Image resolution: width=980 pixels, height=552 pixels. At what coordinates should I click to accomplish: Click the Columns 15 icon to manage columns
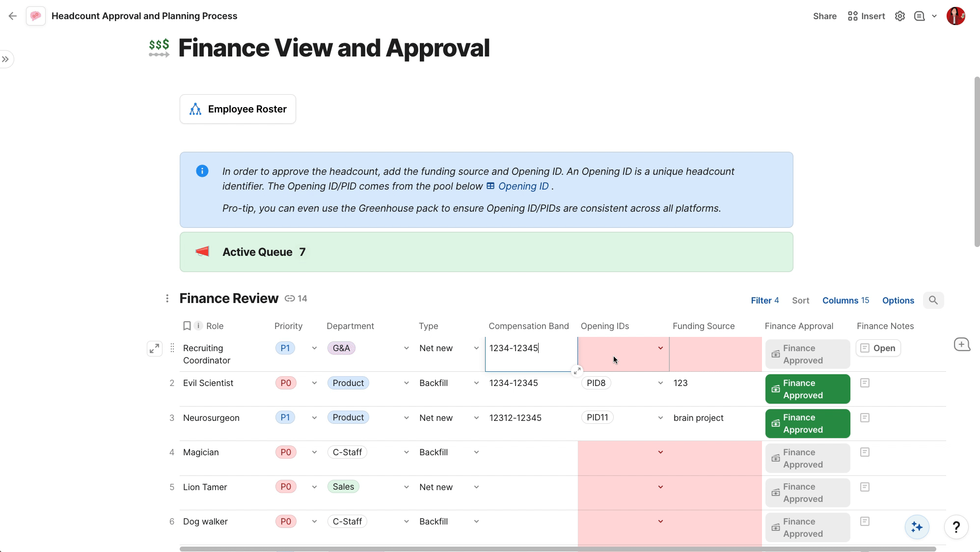pyautogui.click(x=845, y=300)
